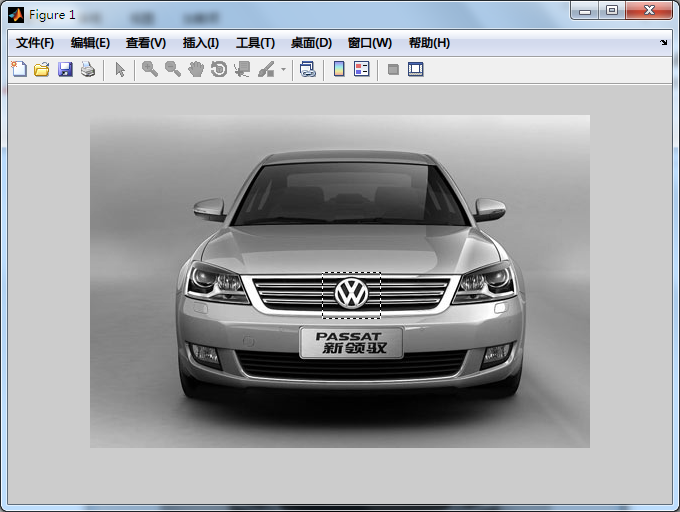Open the 窗口(W) menu

[370, 43]
